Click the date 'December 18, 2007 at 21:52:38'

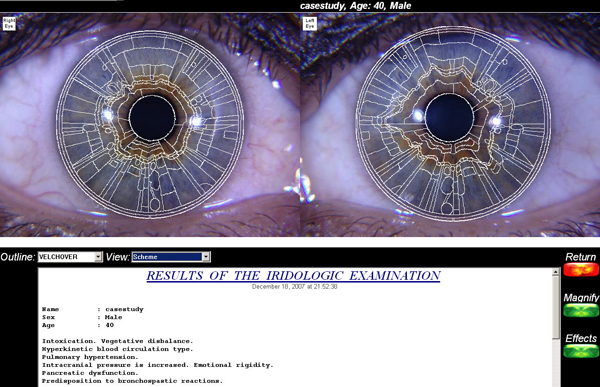(x=294, y=287)
